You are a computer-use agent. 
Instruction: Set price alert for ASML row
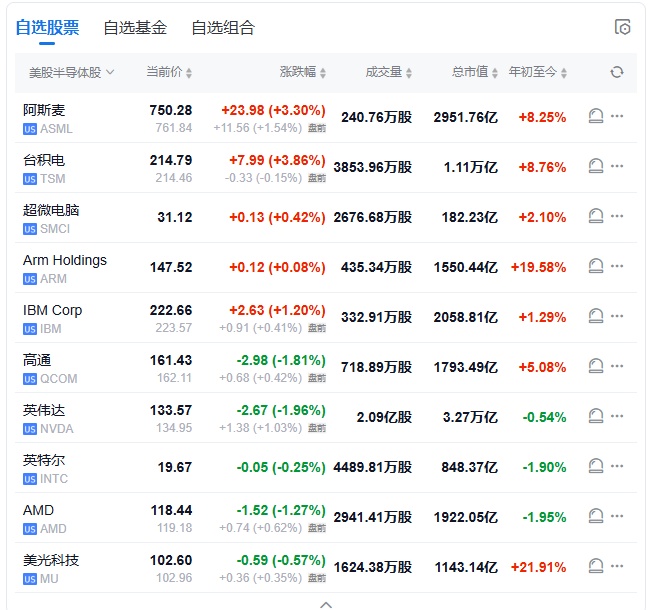(x=596, y=117)
